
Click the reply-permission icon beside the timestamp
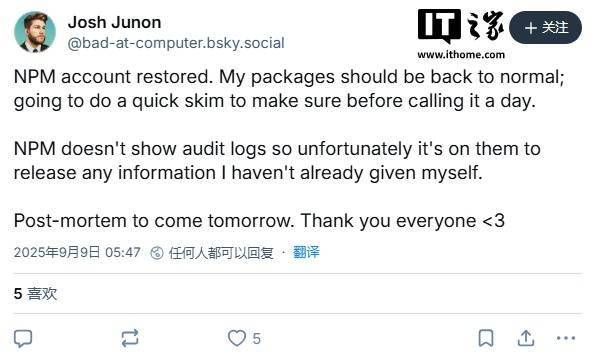157,253
